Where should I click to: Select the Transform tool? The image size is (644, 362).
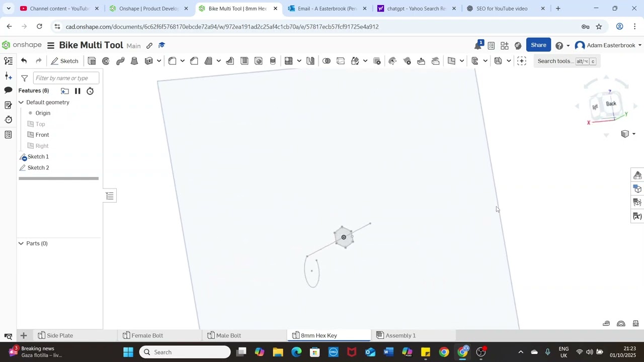click(355, 61)
